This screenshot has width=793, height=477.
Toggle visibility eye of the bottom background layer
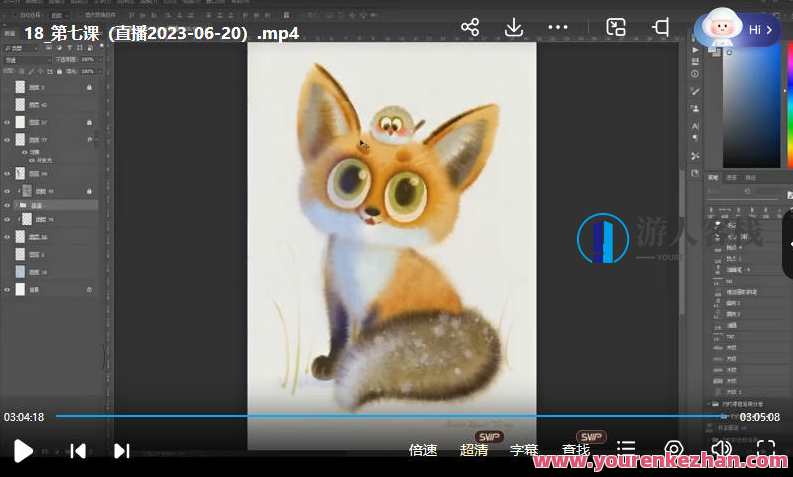click(x=7, y=289)
